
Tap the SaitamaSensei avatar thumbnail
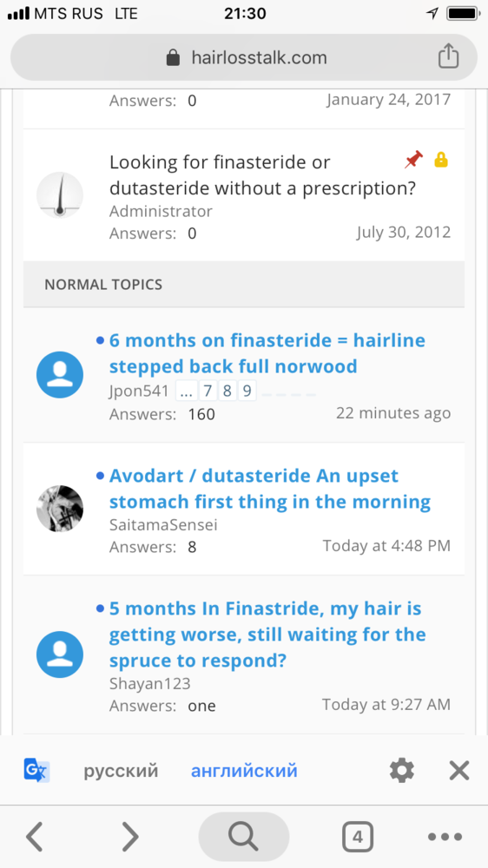60,509
